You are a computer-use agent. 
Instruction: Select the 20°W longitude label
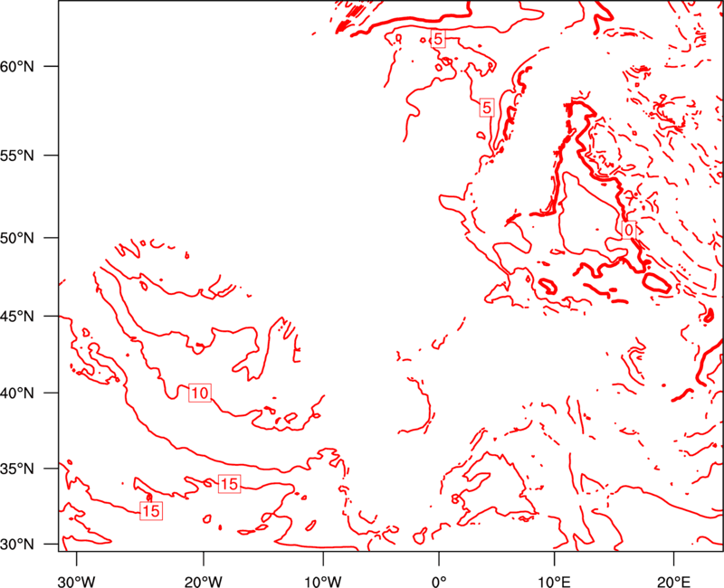tap(204, 581)
